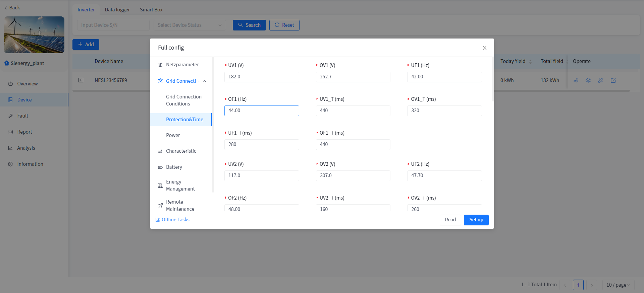Click the Full config vertical scrollbar

coord(492,80)
